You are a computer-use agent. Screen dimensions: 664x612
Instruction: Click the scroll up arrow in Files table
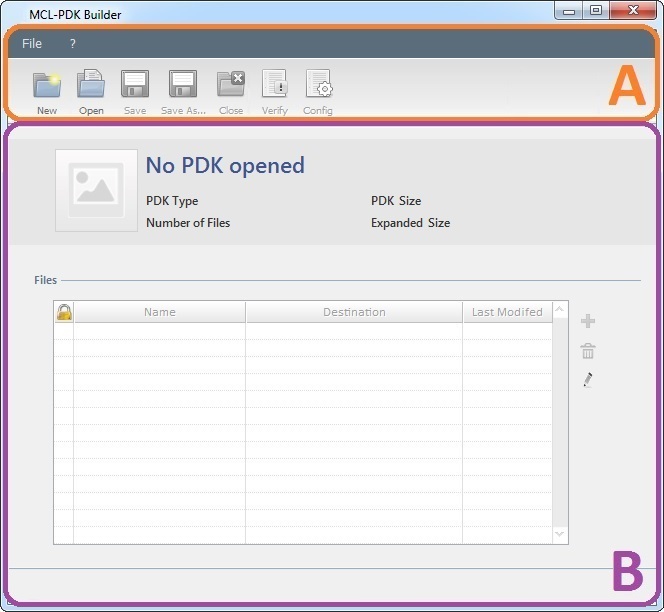(560, 311)
